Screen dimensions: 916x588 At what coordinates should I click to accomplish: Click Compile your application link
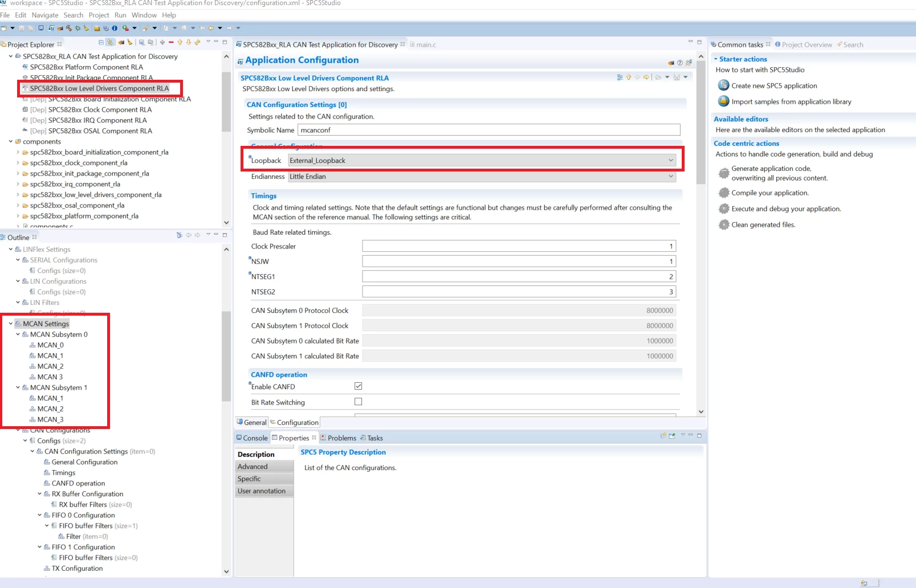(770, 193)
